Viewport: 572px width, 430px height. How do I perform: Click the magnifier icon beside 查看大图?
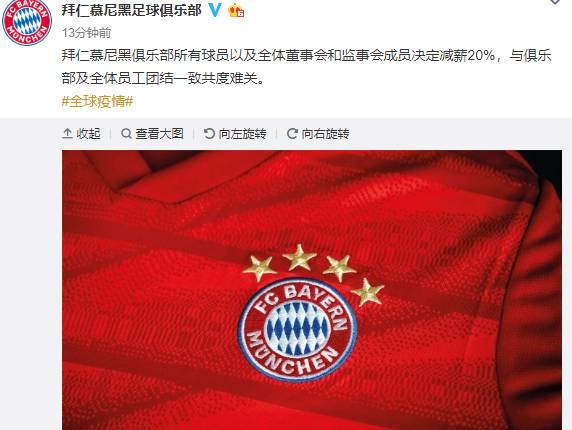(126, 134)
